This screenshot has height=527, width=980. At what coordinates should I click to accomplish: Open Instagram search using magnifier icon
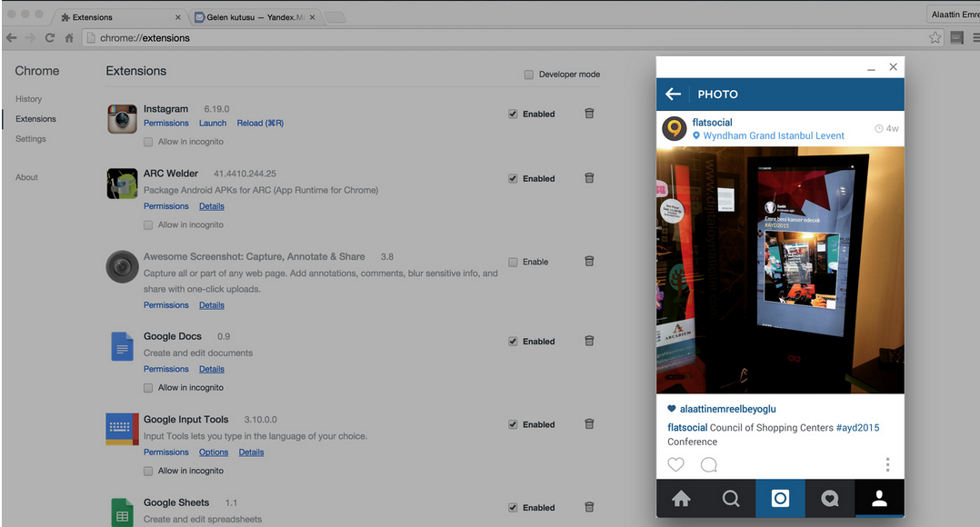pos(731,498)
